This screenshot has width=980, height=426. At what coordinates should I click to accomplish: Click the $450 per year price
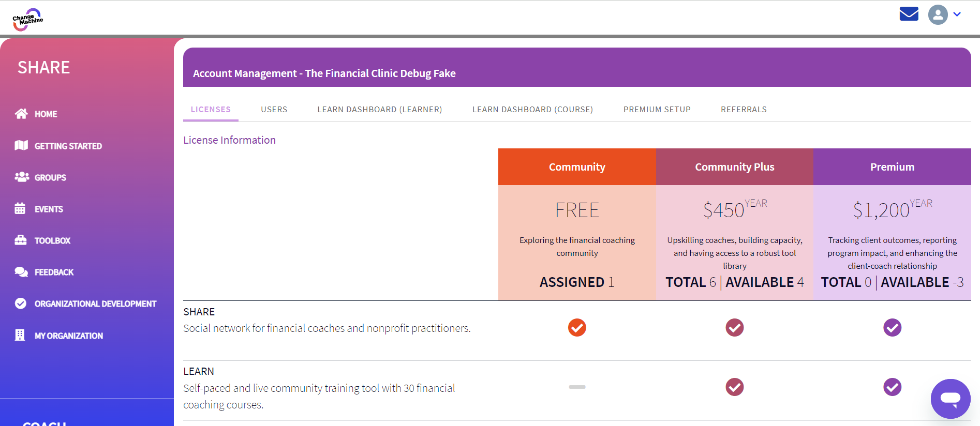pyautogui.click(x=735, y=209)
